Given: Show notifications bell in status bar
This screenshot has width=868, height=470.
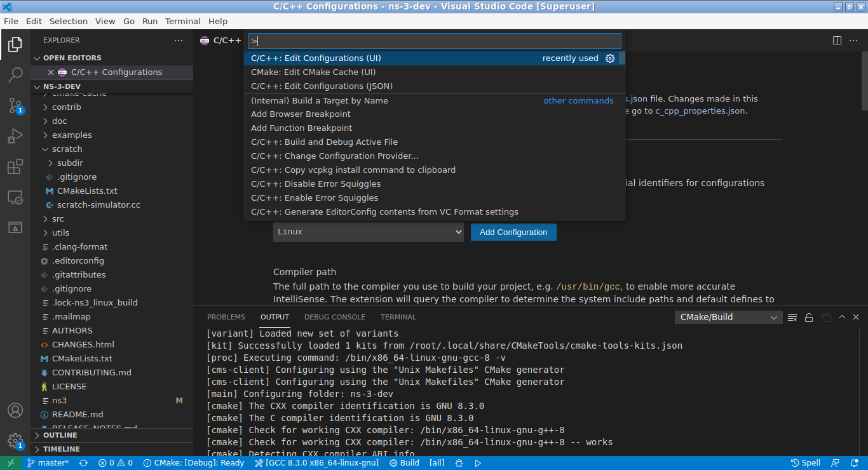Looking at the screenshot, I should coord(855,463).
